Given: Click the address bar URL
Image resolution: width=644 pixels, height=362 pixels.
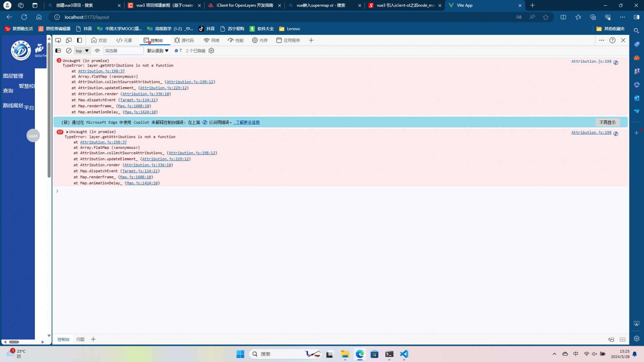Looking at the screenshot, I should pos(87,17).
